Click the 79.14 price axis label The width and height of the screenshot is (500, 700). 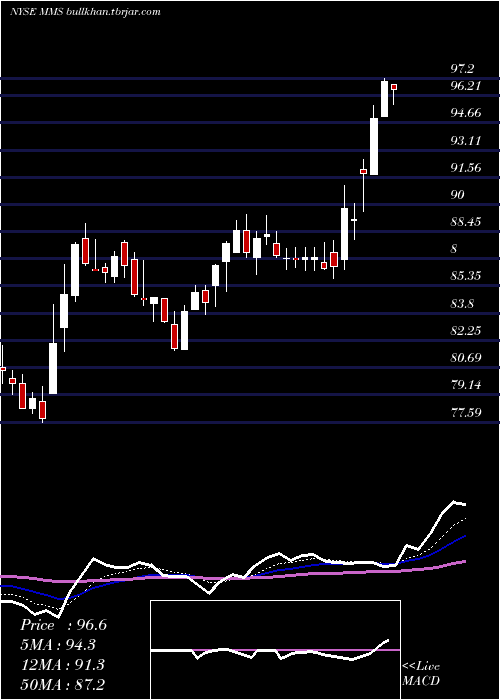click(466, 385)
